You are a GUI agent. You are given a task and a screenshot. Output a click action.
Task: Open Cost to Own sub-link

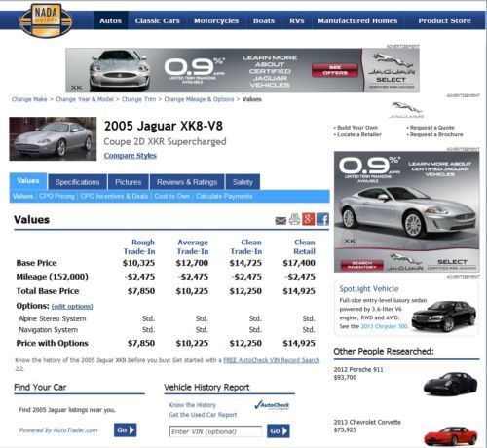172,196
